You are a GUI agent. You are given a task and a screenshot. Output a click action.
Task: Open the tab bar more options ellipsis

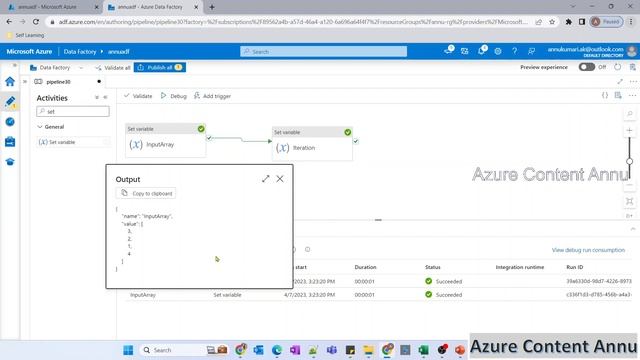point(633,82)
